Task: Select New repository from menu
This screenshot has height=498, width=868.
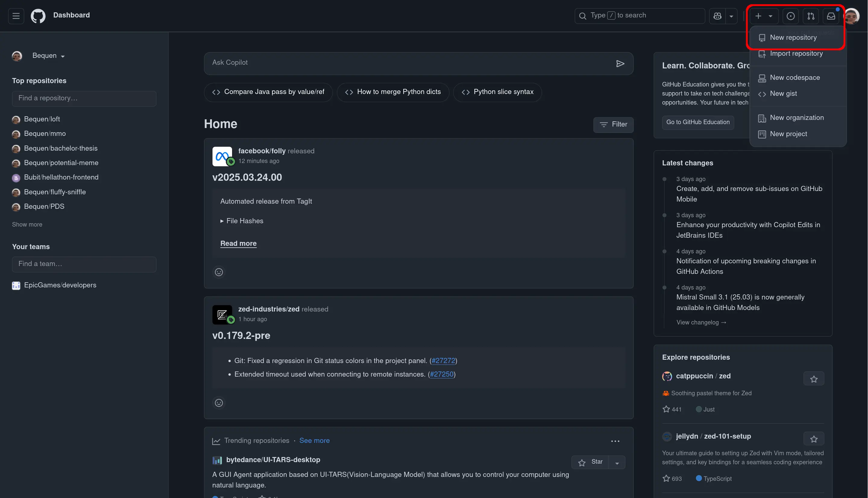Action: tap(793, 38)
